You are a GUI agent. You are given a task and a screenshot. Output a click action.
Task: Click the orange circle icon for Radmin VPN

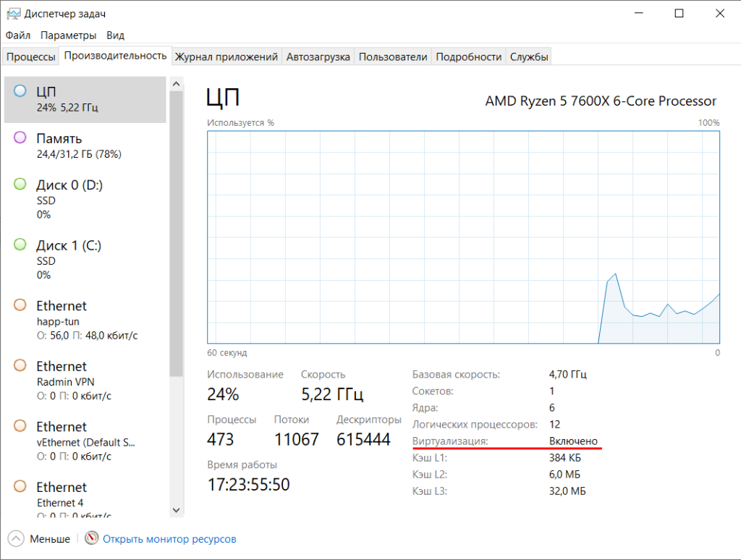pyautogui.click(x=20, y=365)
